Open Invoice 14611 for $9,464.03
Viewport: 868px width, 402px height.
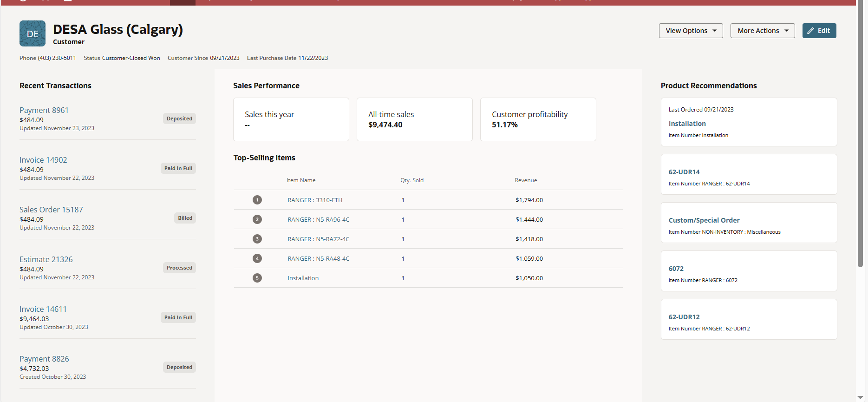click(x=43, y=309)
